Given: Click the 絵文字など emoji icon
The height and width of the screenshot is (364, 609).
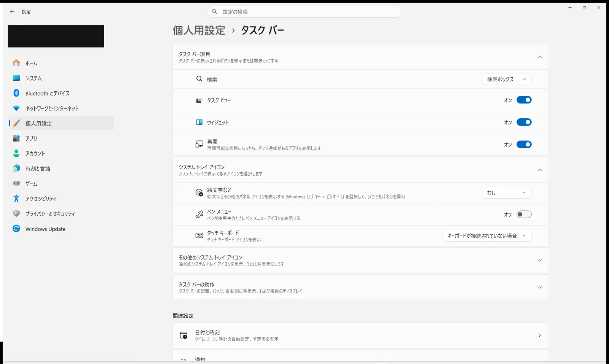Looking at the screenshot, I should [x=199, y=193].
